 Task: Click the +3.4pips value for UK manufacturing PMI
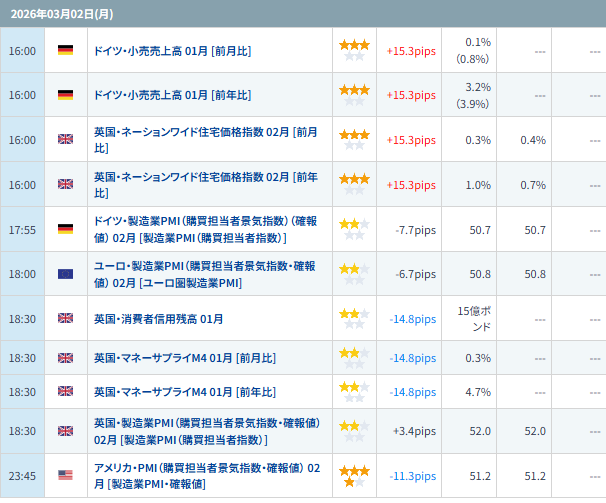click(413, 431)
